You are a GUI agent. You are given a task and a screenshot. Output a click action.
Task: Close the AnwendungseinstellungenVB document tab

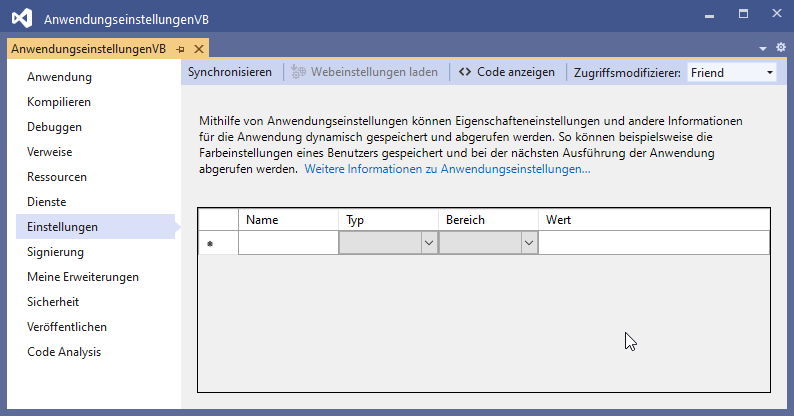(x=199, y=49)
